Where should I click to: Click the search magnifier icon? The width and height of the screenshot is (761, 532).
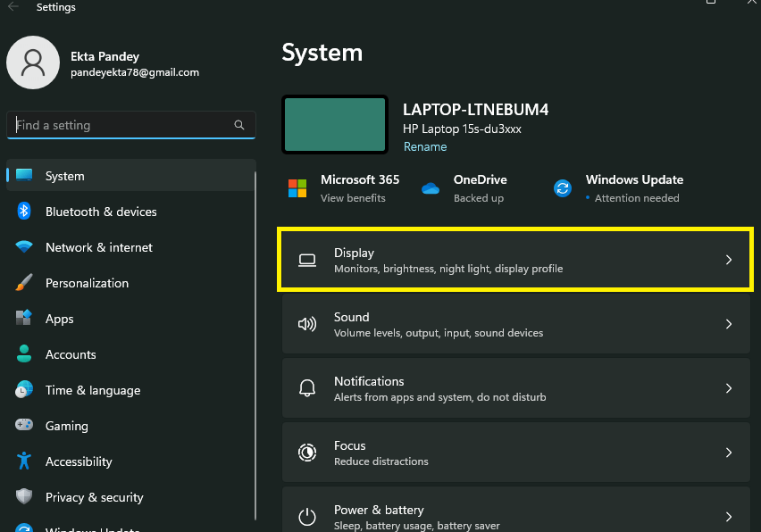click(x=239, y=126)
